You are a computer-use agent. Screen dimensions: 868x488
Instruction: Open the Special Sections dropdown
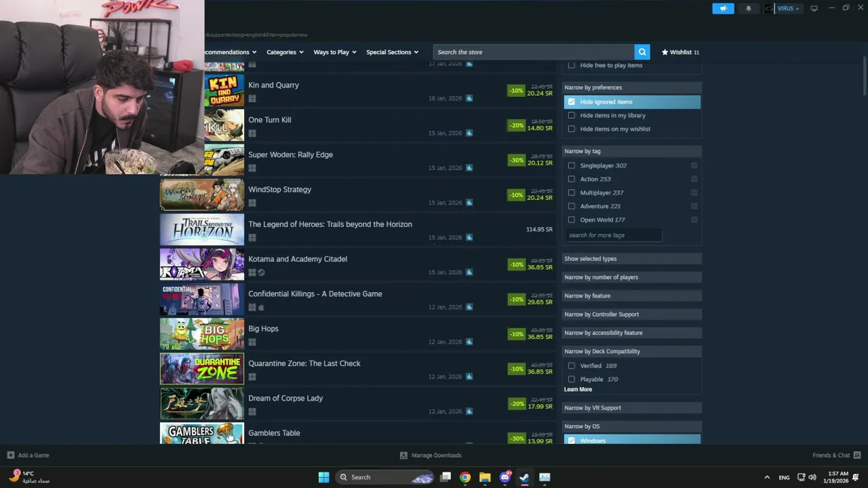click(392, 52)
